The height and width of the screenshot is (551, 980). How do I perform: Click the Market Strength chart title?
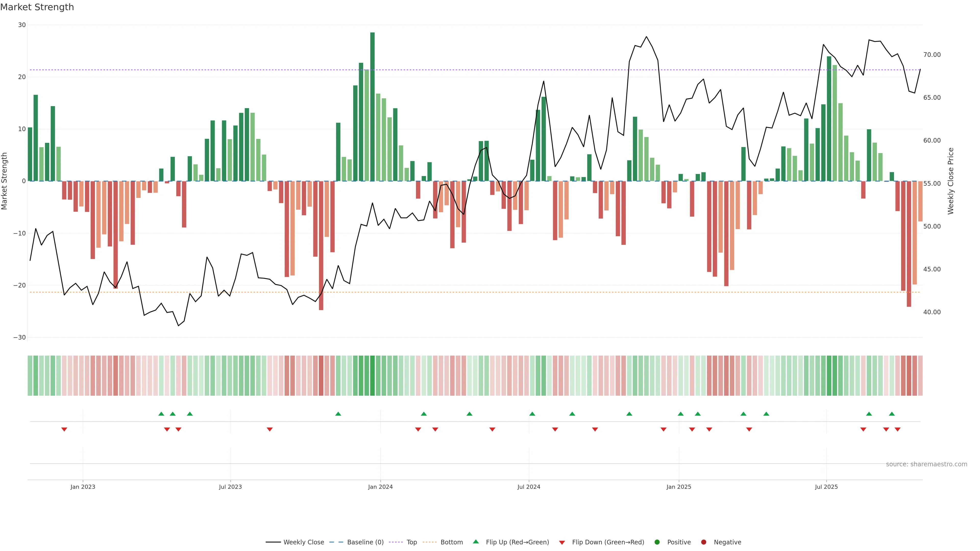pyautogui.click(x=37, y=7)
